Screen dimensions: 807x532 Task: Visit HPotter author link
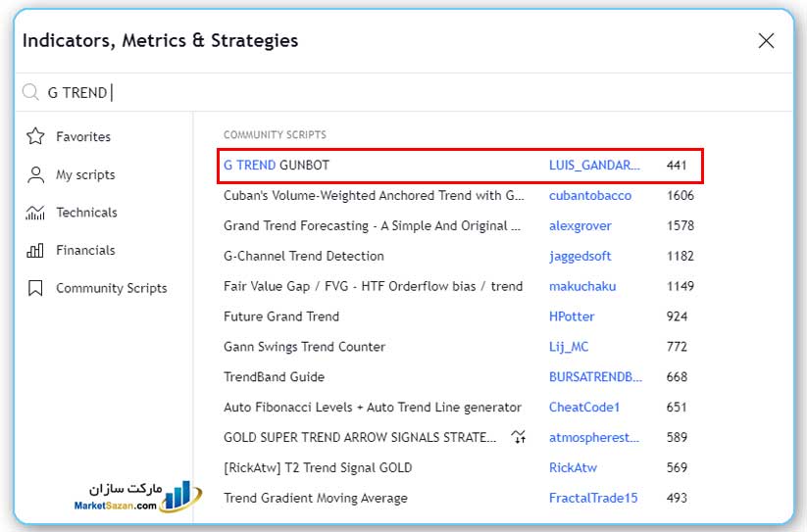coord(572,316)
